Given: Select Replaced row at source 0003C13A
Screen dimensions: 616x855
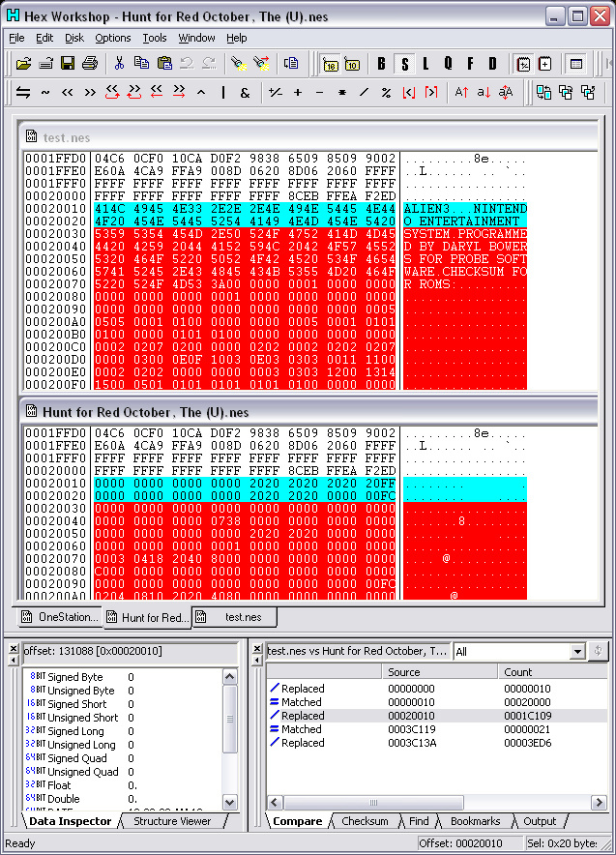Looking at the screenshot, I should (x=437, y=743).
